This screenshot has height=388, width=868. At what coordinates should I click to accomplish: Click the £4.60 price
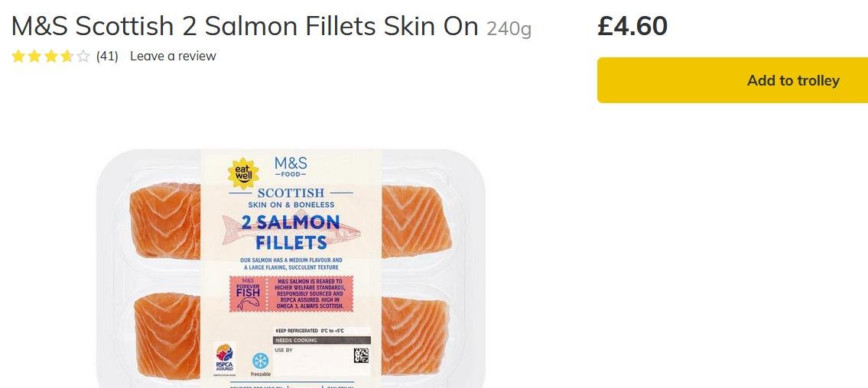(632, 26)
